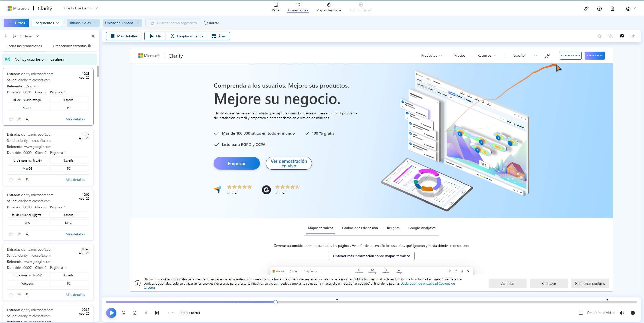The width and height of the screenshot is (644, 323).
Task: Remove the Ubicación: España filter
Action: 138,23
